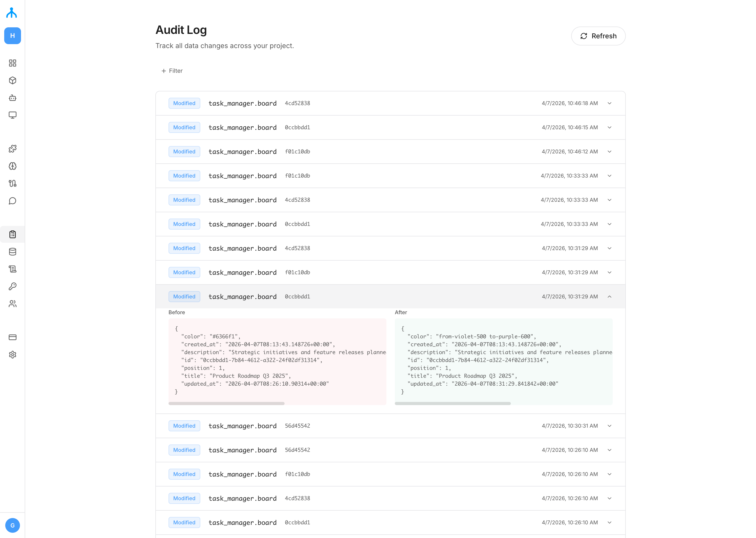Image resolution: width=756 pixels, height=538 pixels.
Task: Click the Refresh button
Action: click(598, 36)
